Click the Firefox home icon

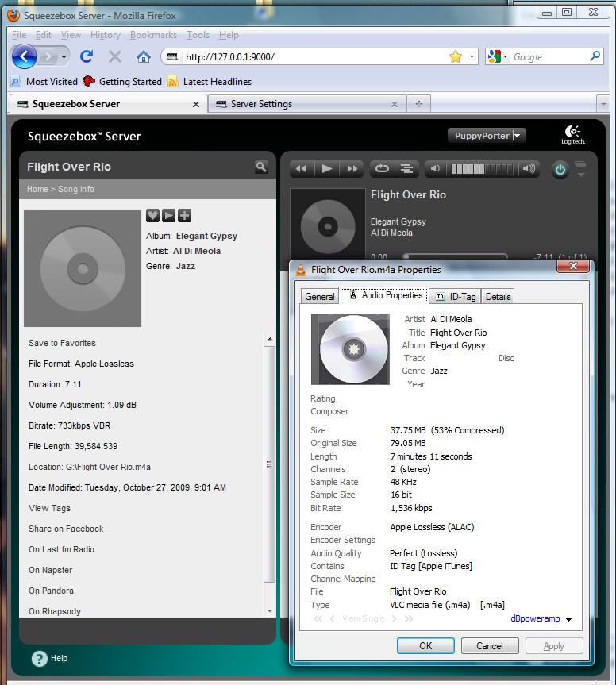coord(143,56)
